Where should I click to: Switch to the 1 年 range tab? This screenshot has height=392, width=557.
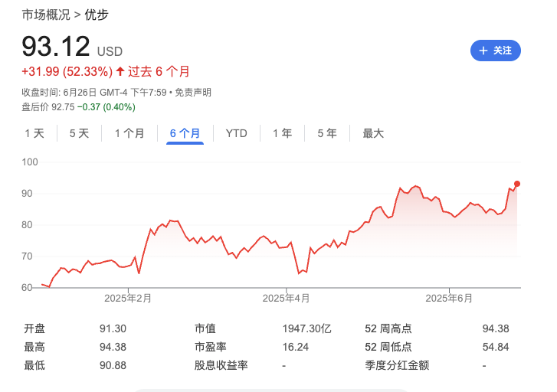click(283, 133)
